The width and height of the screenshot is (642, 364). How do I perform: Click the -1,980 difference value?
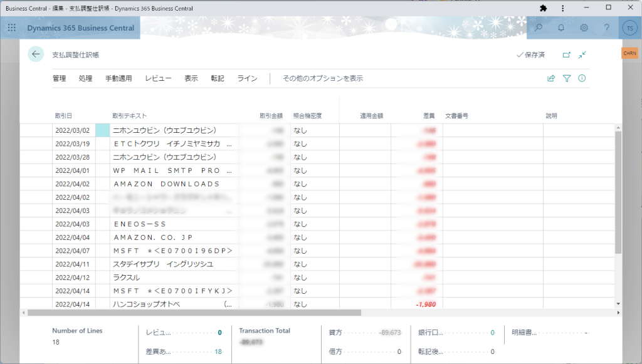(x=426, y=304)
